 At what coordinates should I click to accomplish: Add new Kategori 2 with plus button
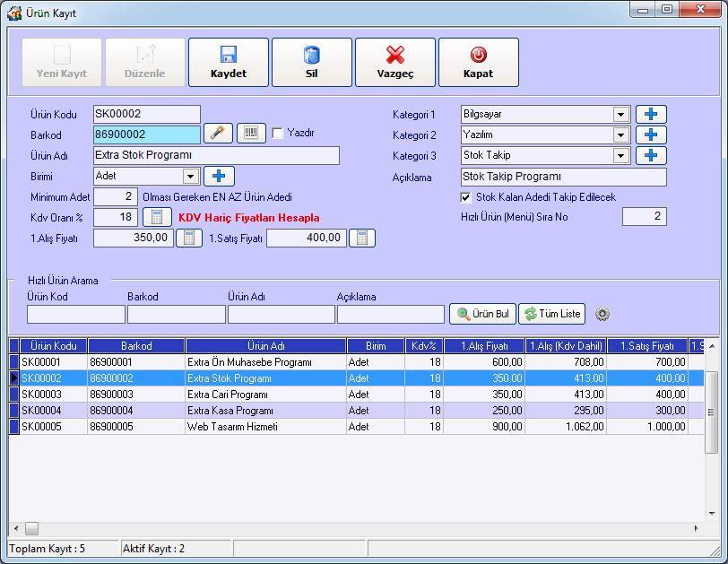(651, 134)
